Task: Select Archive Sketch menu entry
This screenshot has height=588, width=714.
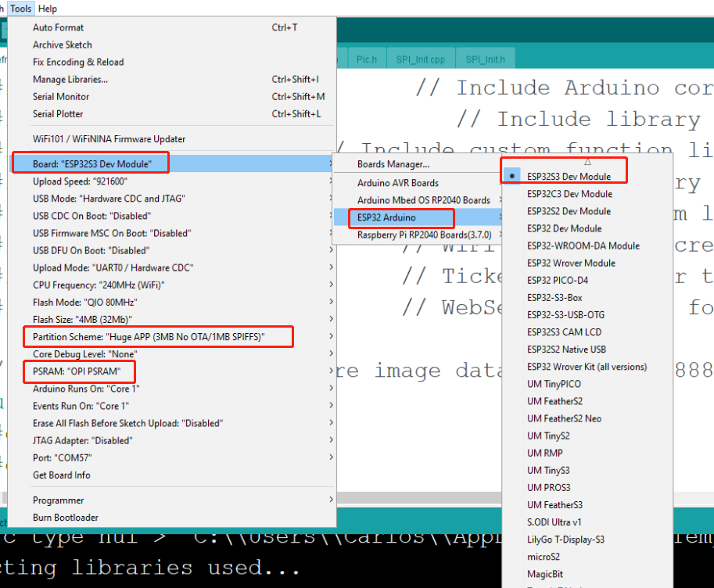Action: click(x=172, y=45)
